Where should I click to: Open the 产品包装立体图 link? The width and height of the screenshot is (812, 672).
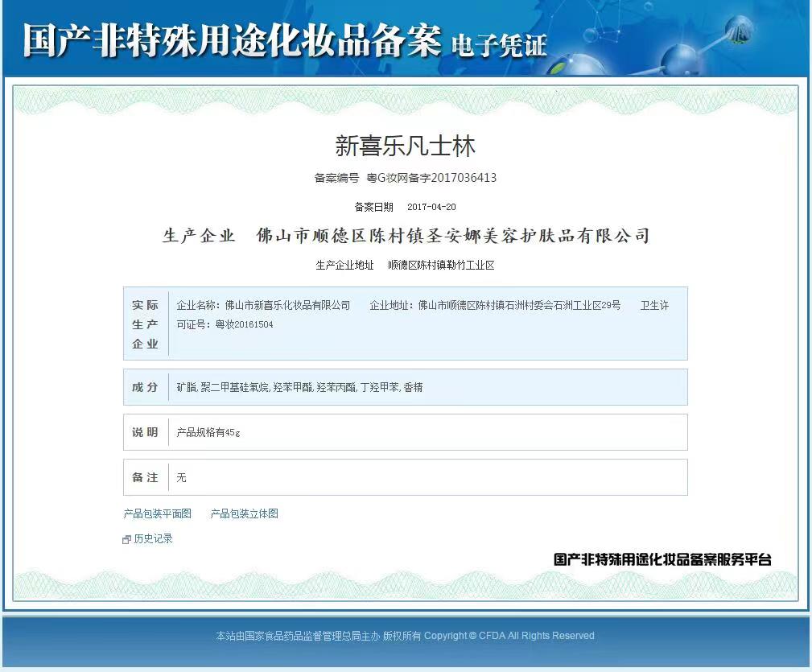tap(245, 513)
